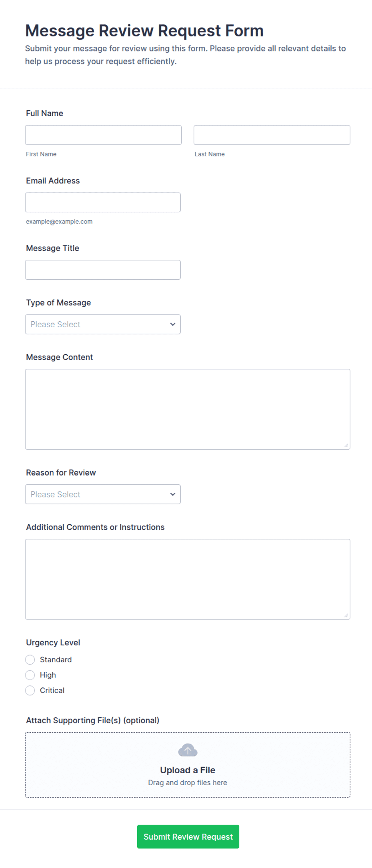Click the Critical label text
The width and height of the screenshot is (372, 868).
[x=52, y=691]
